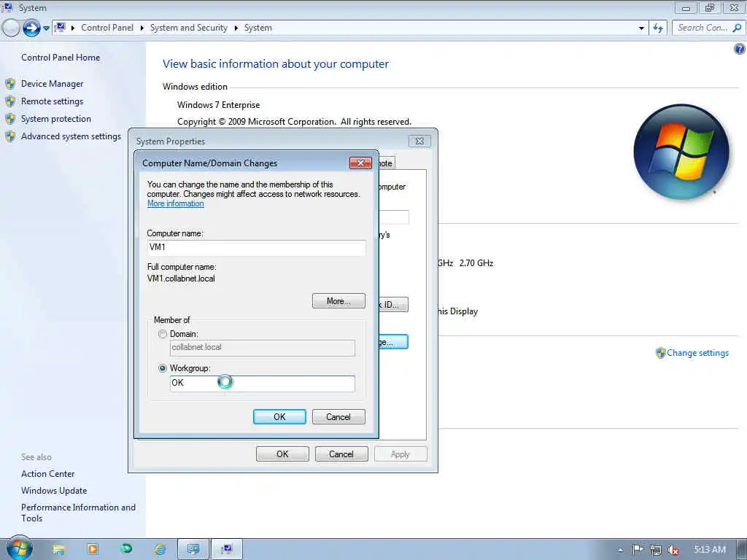Expand the System and Security breadcrumb arrow
Viewport: 747px width, 560px height.
tap(236, 28)
